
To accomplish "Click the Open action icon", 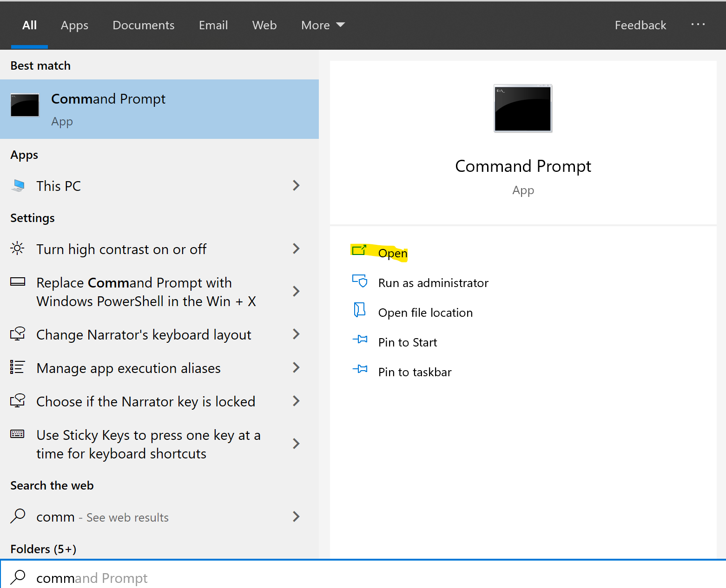I will point(359,250).
